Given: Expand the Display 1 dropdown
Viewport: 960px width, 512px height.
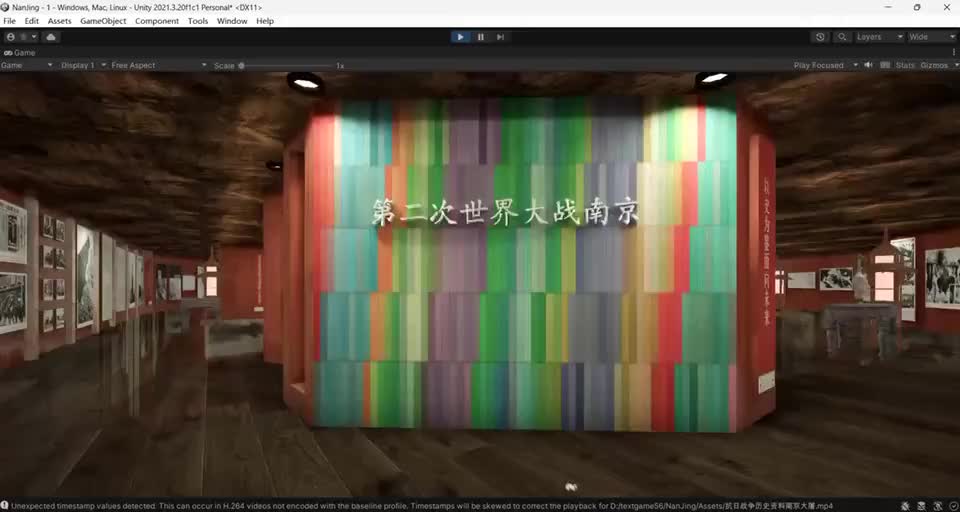Looking at the screenshot, I should (x=83, y=65).
